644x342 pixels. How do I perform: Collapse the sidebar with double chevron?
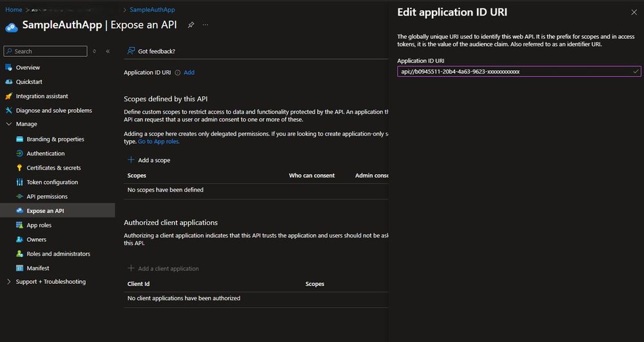pos(108,52)
